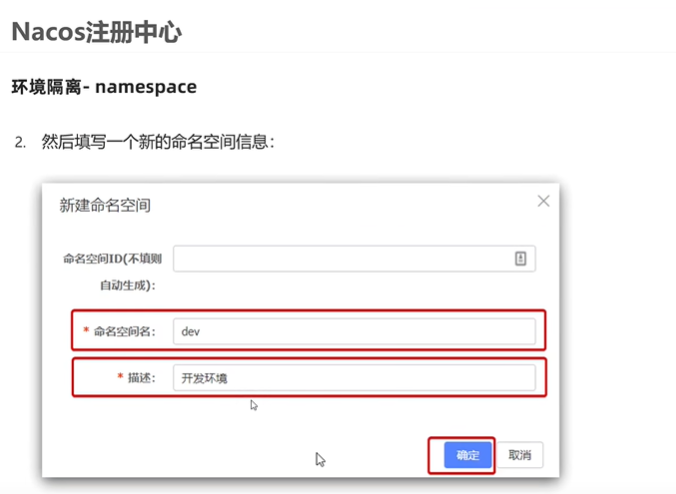Click the autofill icon in the ID field
Screen dimensions: 676x494
[520, 259]
